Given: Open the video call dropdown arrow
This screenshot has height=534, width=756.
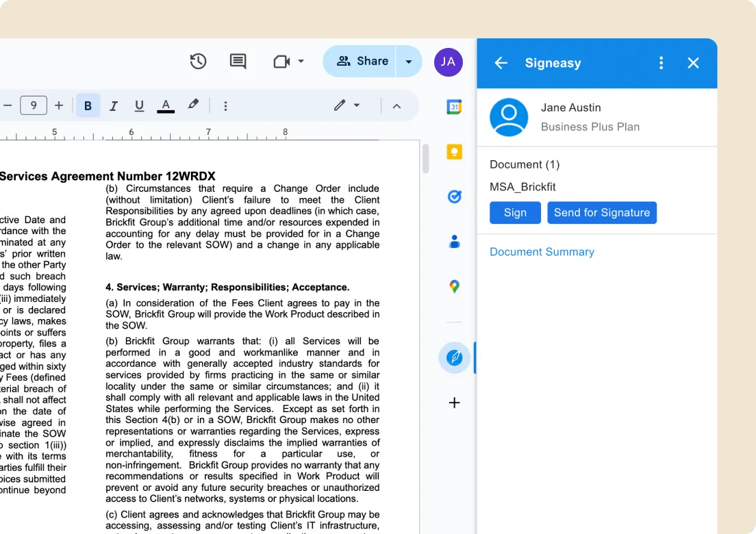Looking at the screenshot, I should click(301, 61).
